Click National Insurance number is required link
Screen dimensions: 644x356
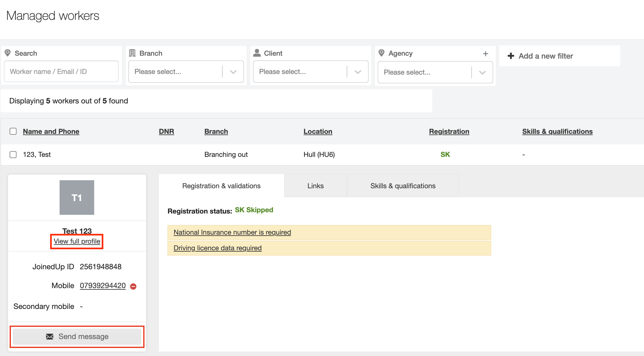(x=232, y=232)
